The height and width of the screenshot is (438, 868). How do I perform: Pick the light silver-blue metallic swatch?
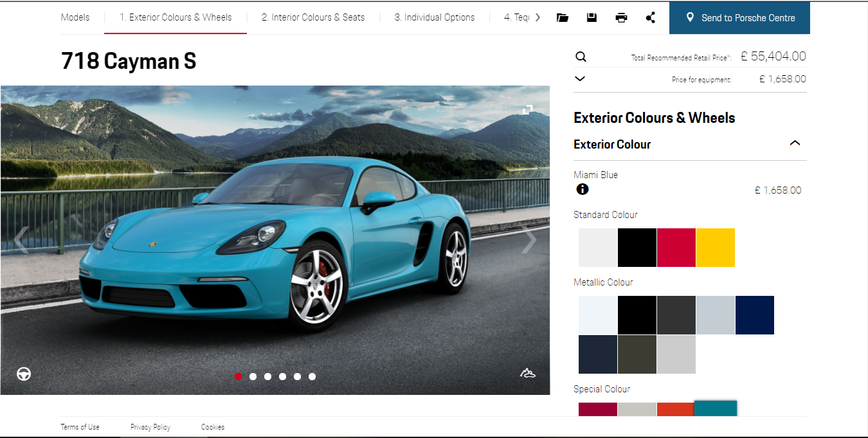716,315
